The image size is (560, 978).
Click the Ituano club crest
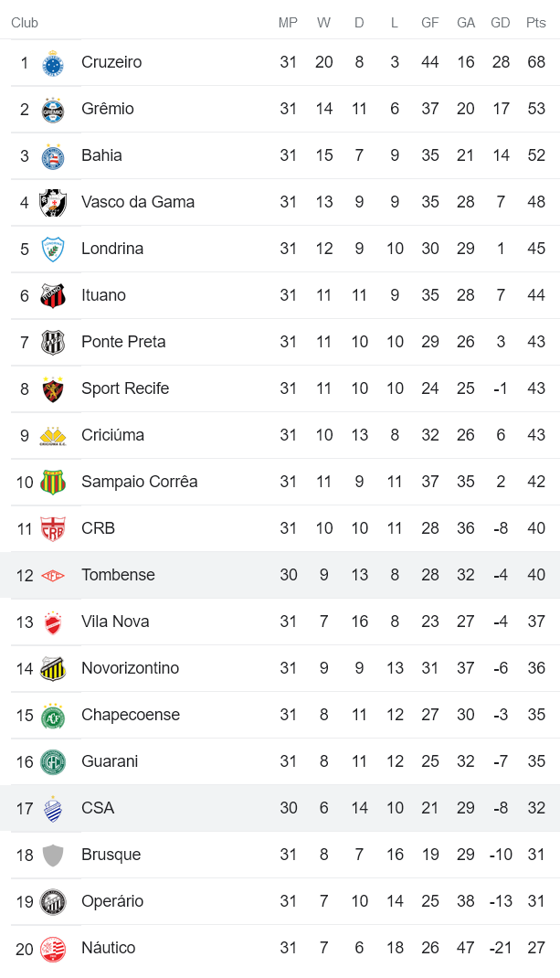click(x=53, y=296)
